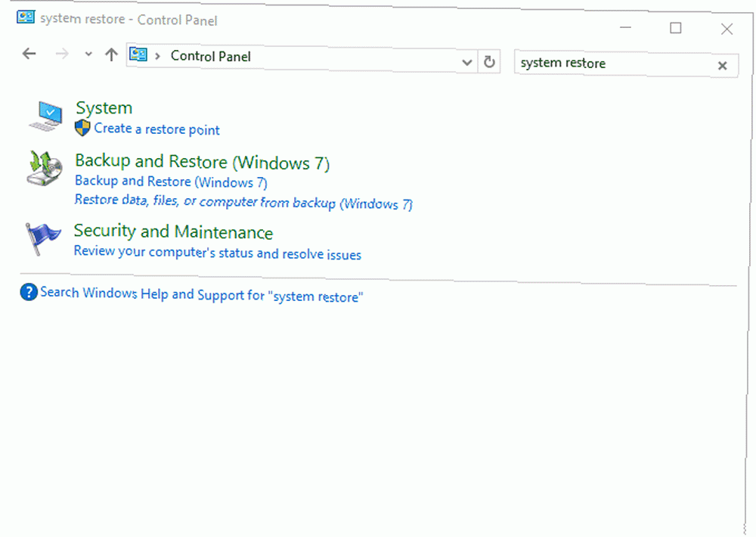Image resolution: width=756 pixels, height=537 pixels.
Task: Go up one level with up arrow
Action: coord(111,54)
